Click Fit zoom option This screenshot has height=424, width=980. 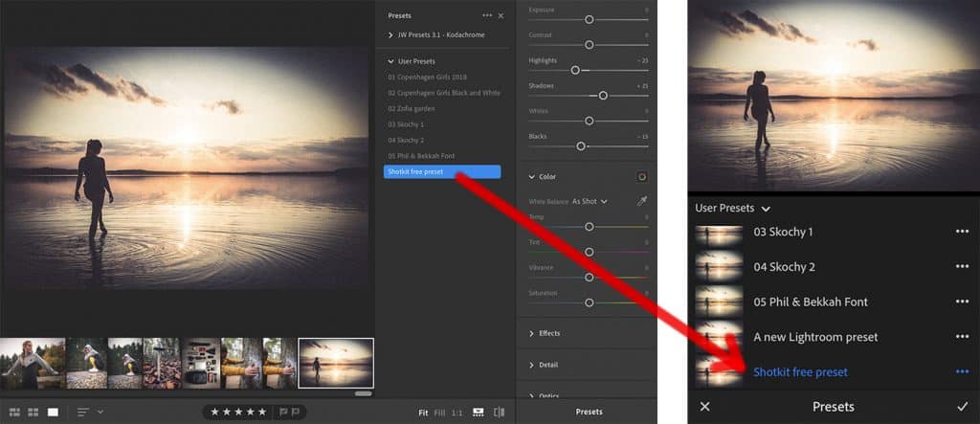tap(423, 413)
